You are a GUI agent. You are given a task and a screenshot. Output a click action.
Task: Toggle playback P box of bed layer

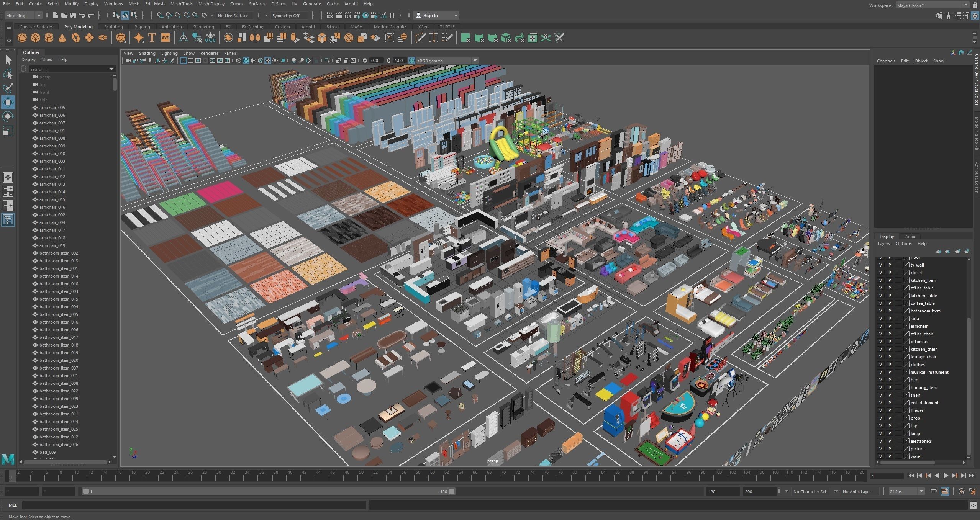point(889,379)
